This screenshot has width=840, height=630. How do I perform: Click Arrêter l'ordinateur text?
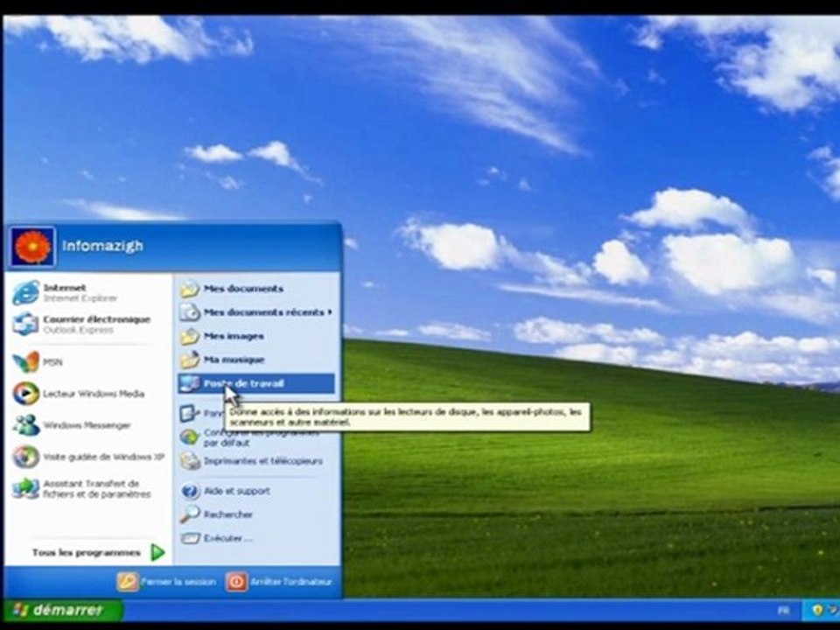tap(291, 582)
